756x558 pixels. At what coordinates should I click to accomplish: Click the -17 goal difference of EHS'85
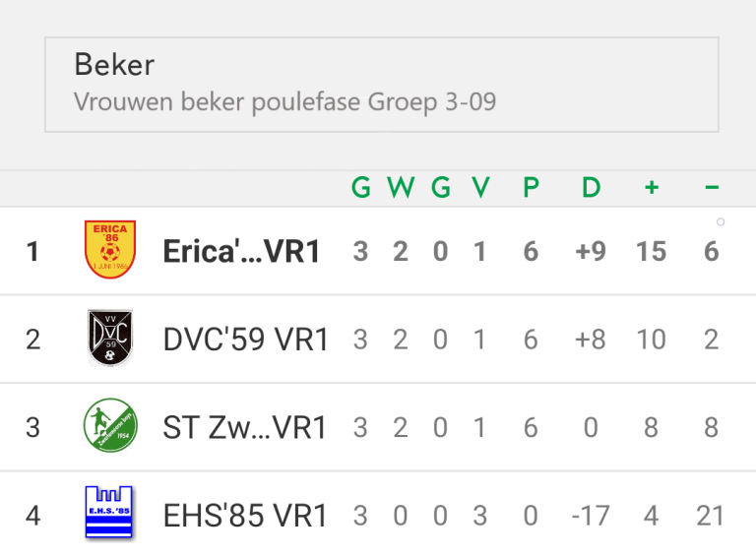coord(591,516)
